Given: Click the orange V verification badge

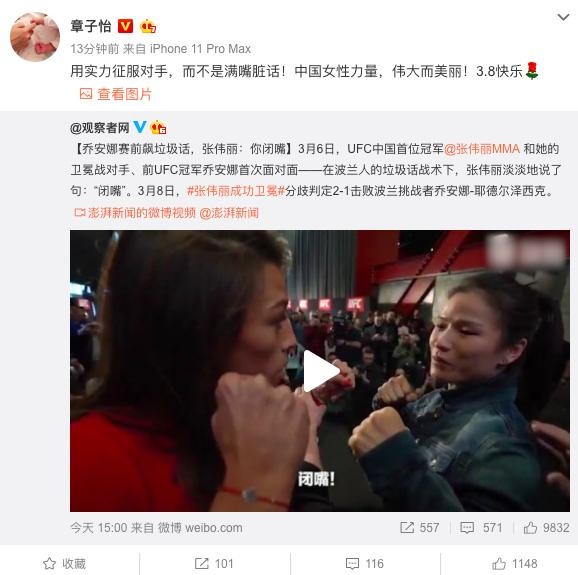Looking at the screenshot, I should pos(125,26).
